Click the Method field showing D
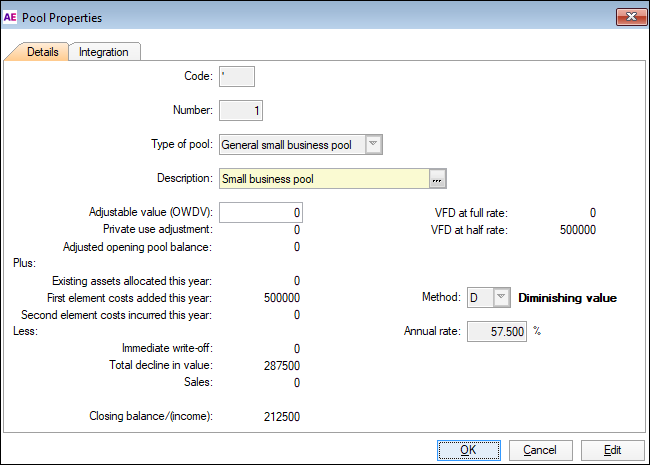The height and width of the screenshot is (465, 650). tap(478, 298)
